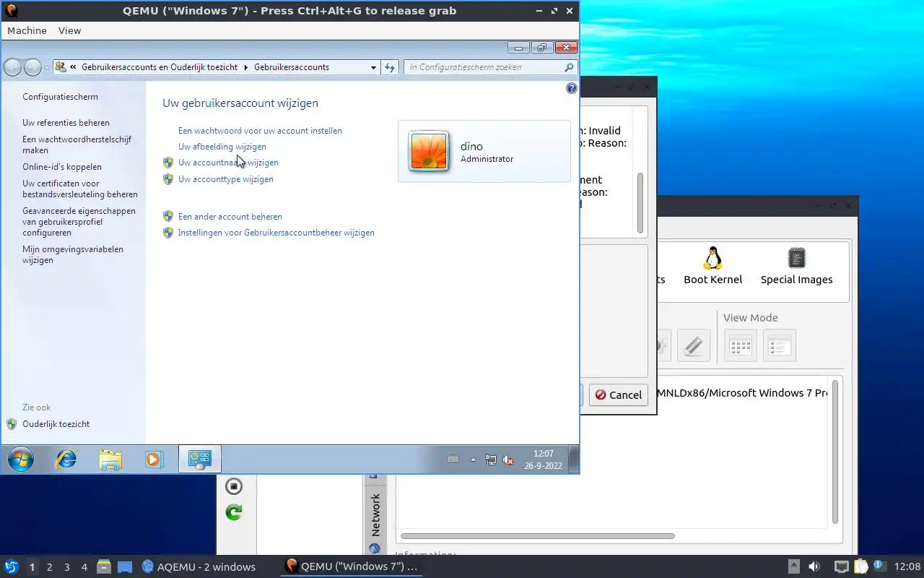
Task: Click dino's account picture
Action: click(429, 151)
